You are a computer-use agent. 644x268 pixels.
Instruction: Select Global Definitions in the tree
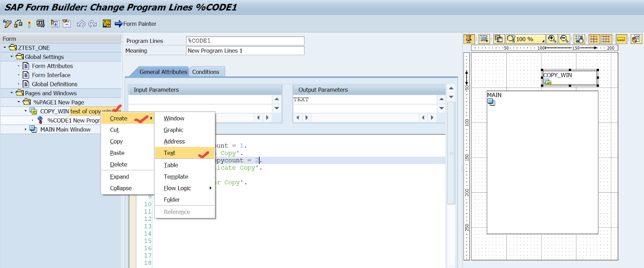[55, 84]
